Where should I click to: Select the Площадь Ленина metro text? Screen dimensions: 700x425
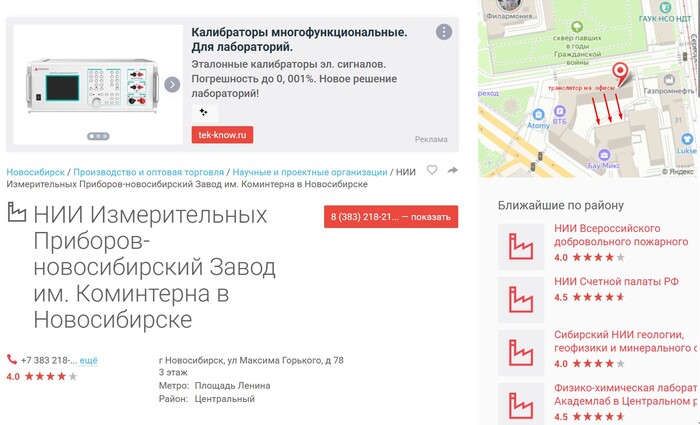[x=232, y=386]
